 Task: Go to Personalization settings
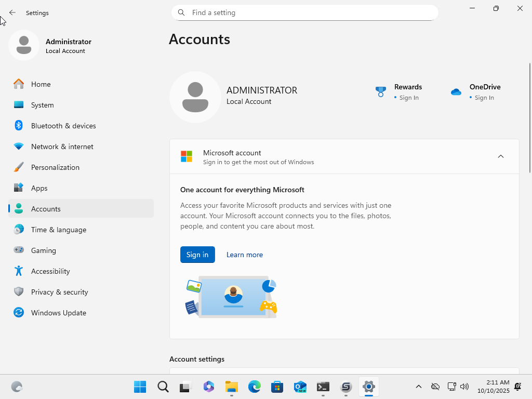(x=55, y=167)
